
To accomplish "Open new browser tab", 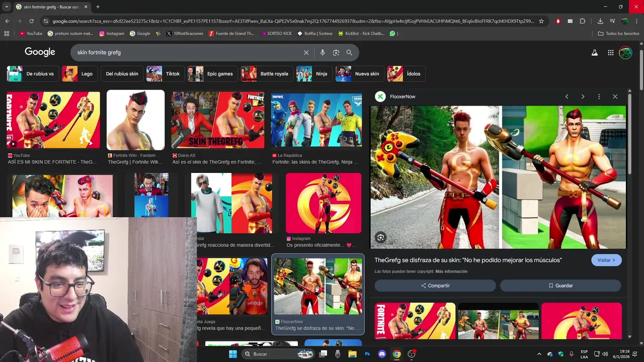I will (x=98, y=7).
